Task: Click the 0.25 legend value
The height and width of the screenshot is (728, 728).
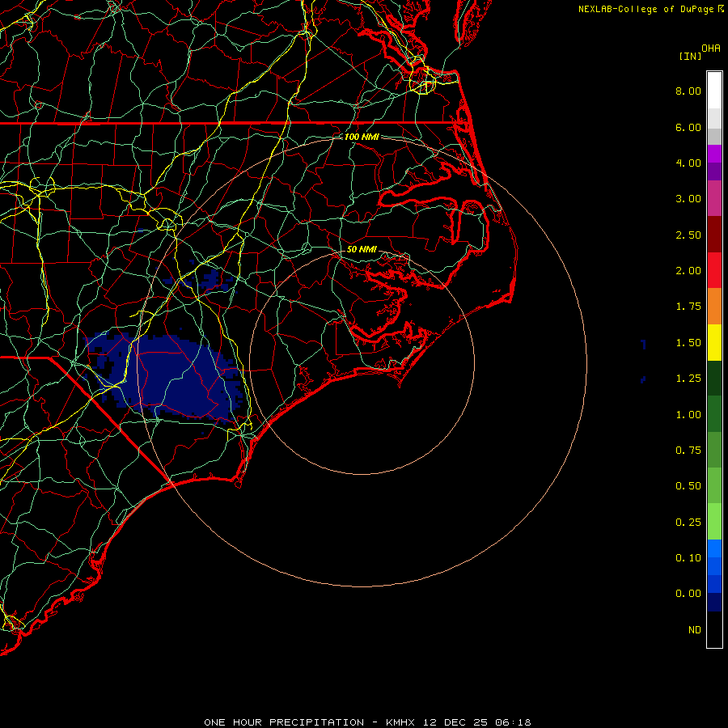Action: (x=688, y=523)
